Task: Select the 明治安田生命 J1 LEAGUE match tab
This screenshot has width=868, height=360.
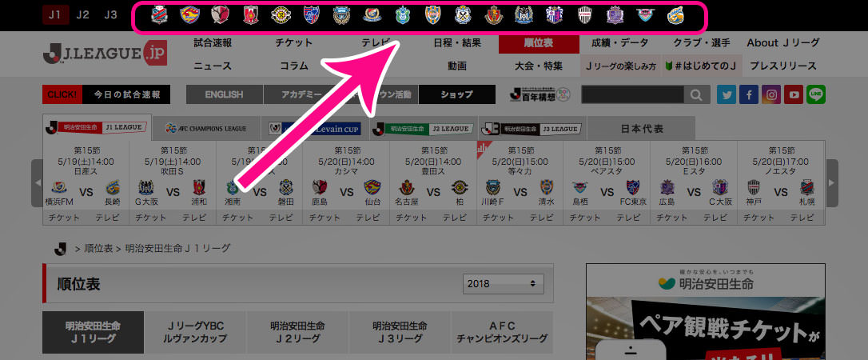Action: 97,127
